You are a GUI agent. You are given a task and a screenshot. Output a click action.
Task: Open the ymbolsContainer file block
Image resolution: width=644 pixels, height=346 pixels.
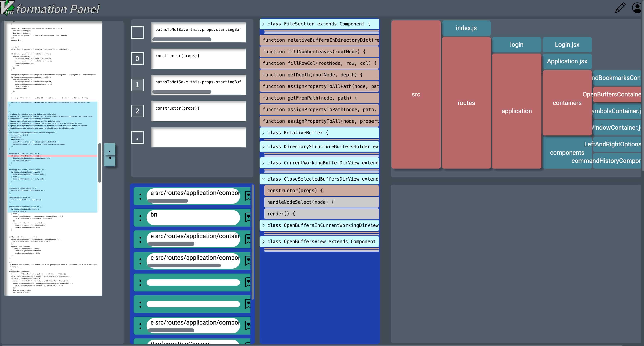[x=617, y=111]
